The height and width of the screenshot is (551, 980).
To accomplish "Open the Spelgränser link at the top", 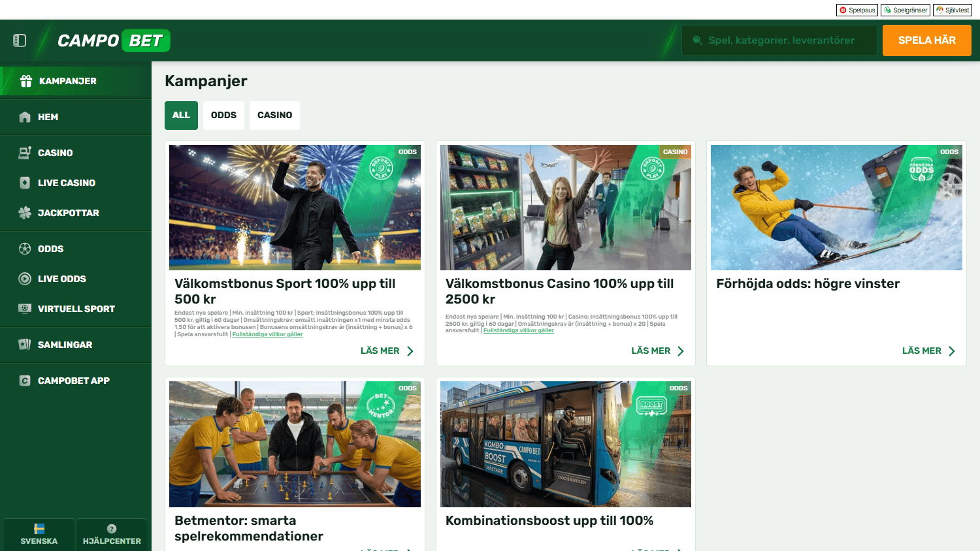I will click(906, 10).
